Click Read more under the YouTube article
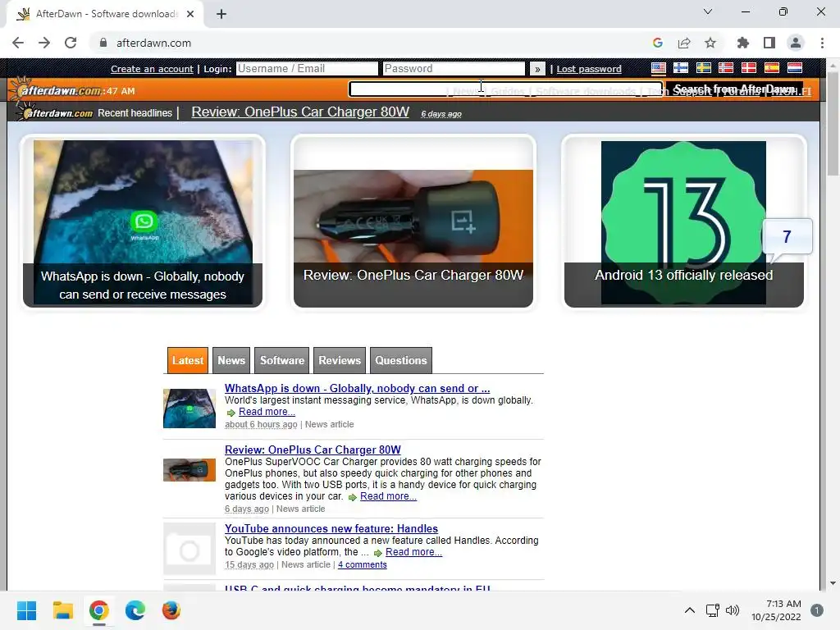The width and height of the screenshot is (840, 630). [x=413, y=552]
